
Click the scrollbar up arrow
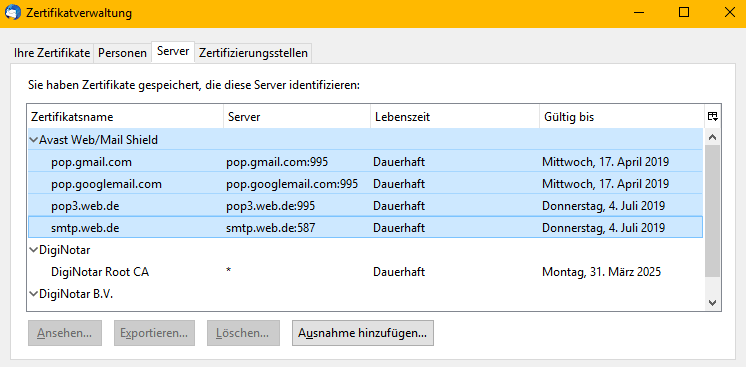(712, 137)
